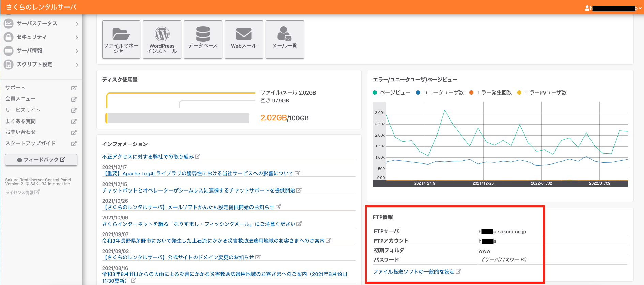Open ファイル転送ソフトの一般的な設定 link
Image resolution: width=644 pixels, height=285 pixels.
tap(414, 272)
